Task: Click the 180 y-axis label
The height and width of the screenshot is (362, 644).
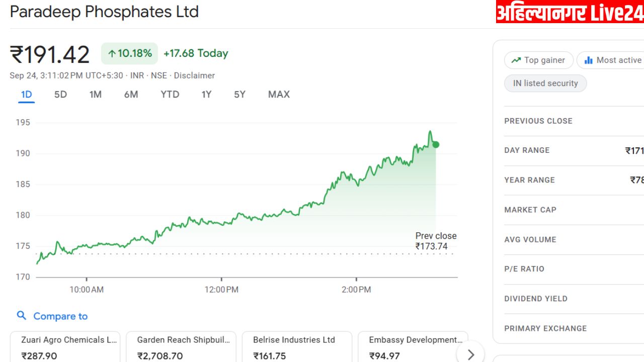Action: (x=23, y=215)
